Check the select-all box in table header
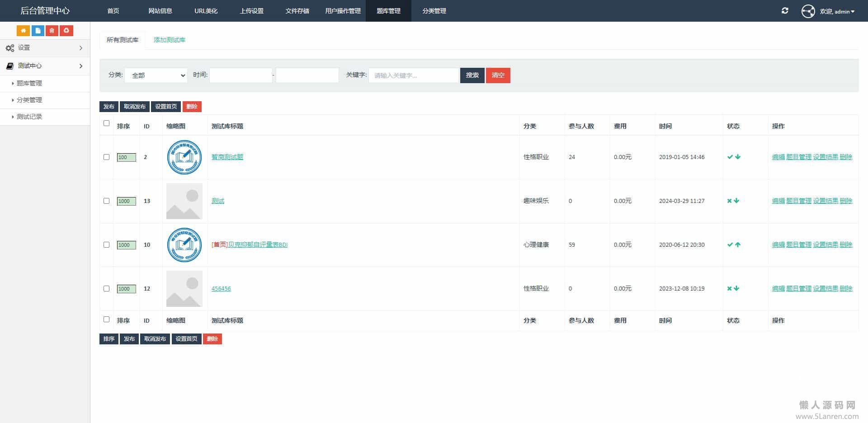 coord(106,123)
